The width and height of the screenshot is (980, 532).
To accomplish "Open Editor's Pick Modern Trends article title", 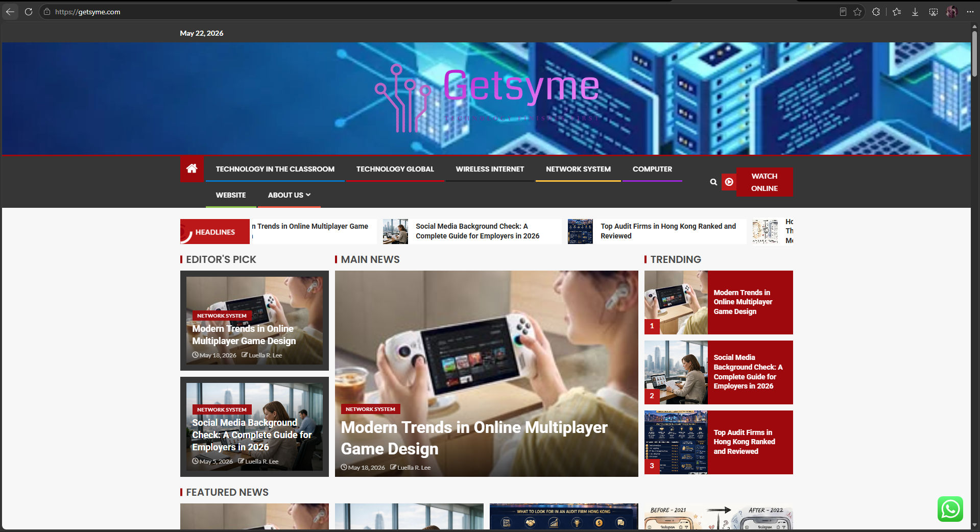I will coord(244,335).
